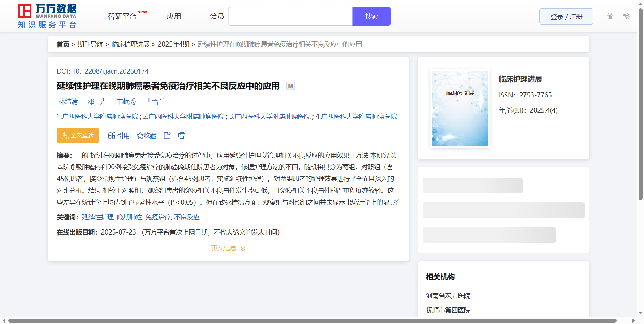Expand the 英文信息 section

click(228, 248)
